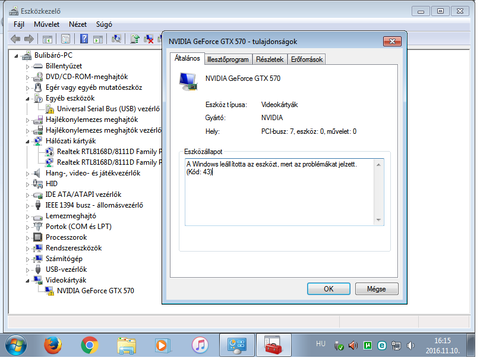Click the Back arrow in the toolbar

(x=15, y=39)
